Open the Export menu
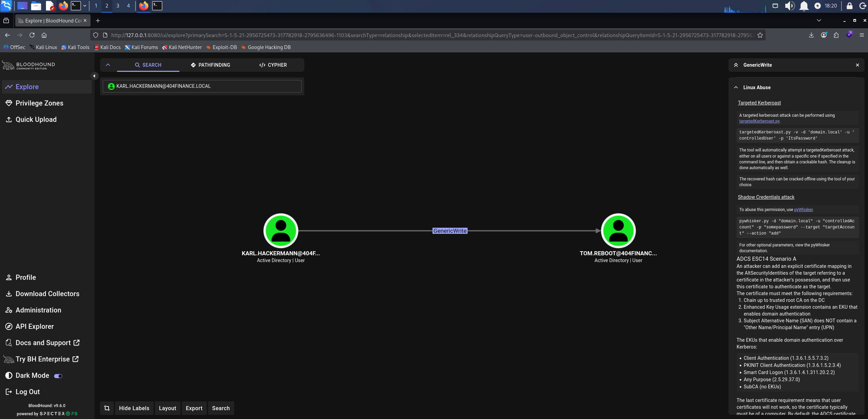Viewport: 868px width, 419px height. [x=194, y=408]
